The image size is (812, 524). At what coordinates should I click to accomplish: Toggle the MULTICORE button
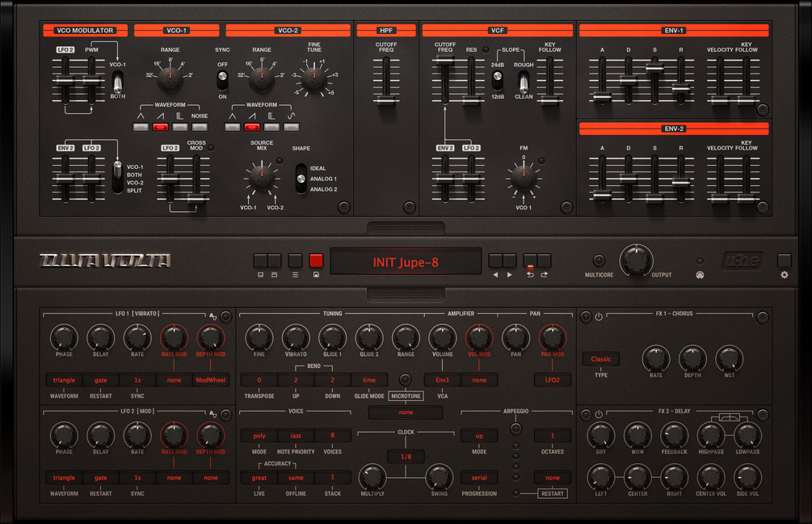click(599, 260)
